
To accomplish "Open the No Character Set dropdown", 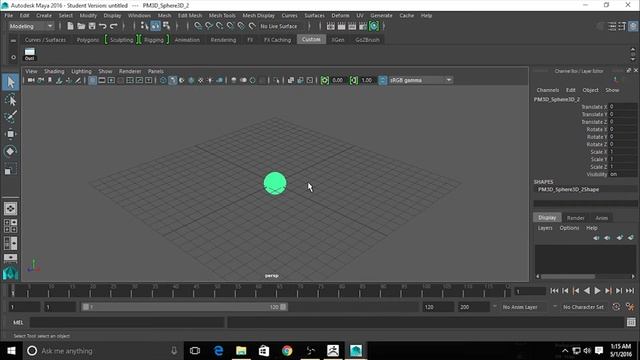I will 583,307.
